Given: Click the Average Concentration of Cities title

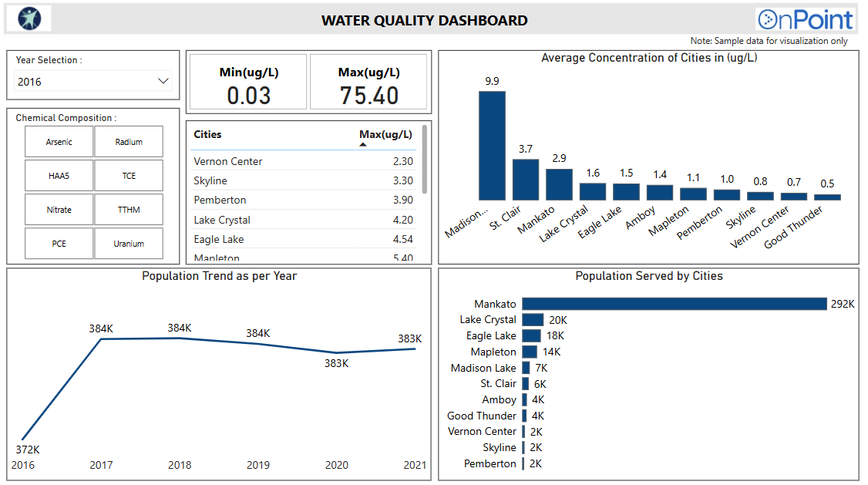Looking at the screenshot, I should tap(649, 58).
